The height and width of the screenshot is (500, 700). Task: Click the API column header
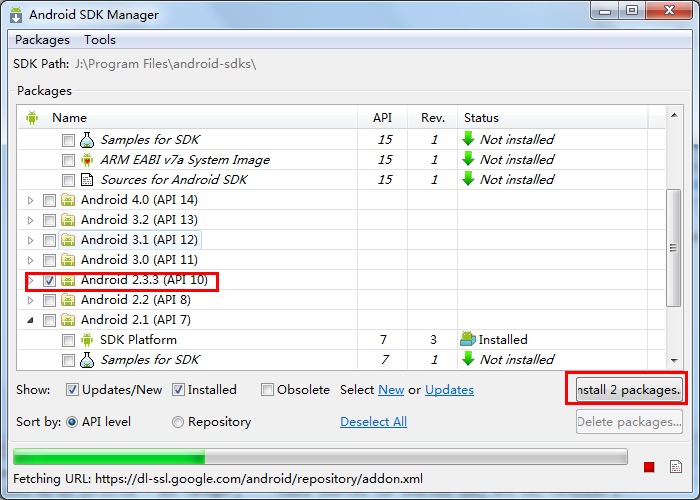383,118
